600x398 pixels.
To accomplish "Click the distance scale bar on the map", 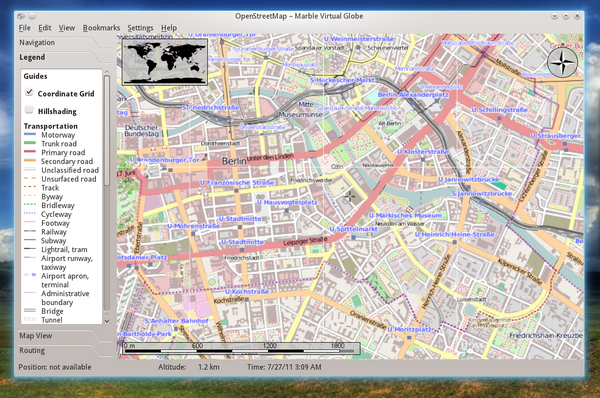I will coord(241,348).
